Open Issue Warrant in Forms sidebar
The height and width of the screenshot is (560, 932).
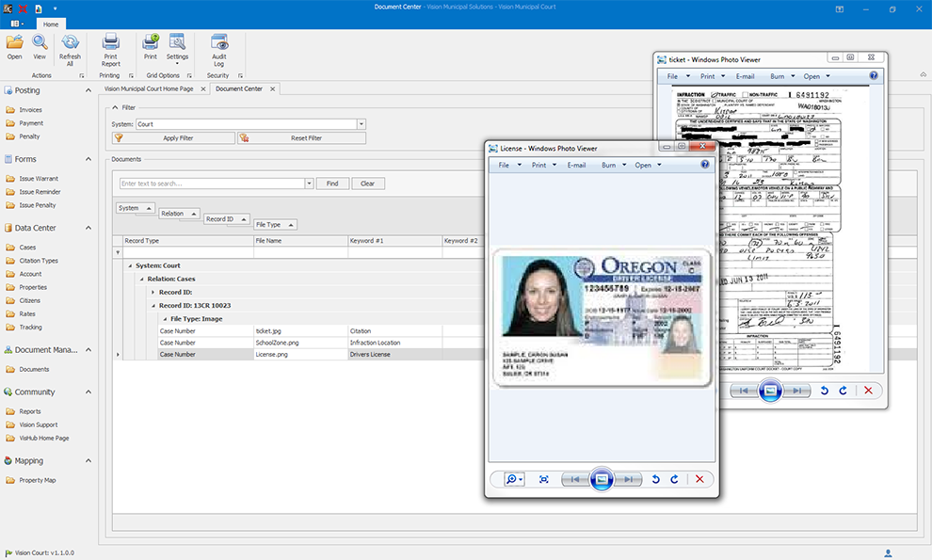pyautogui.click(x=39, y=178)
